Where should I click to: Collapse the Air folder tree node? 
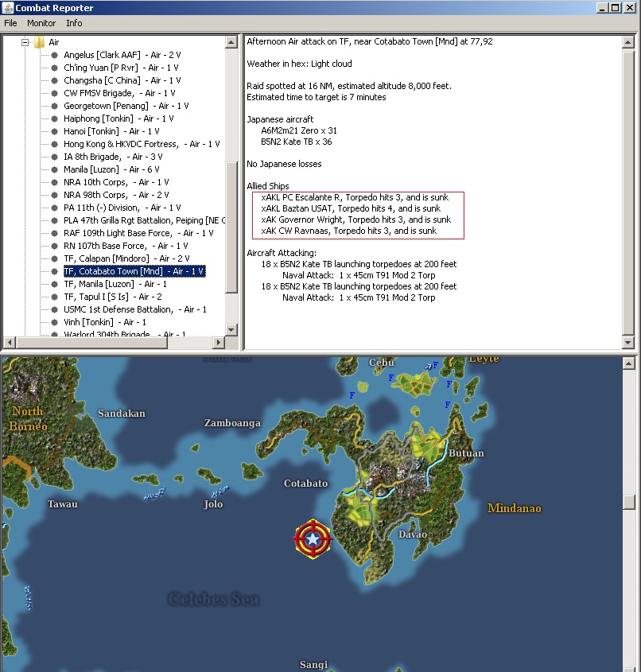pos(25,42)
